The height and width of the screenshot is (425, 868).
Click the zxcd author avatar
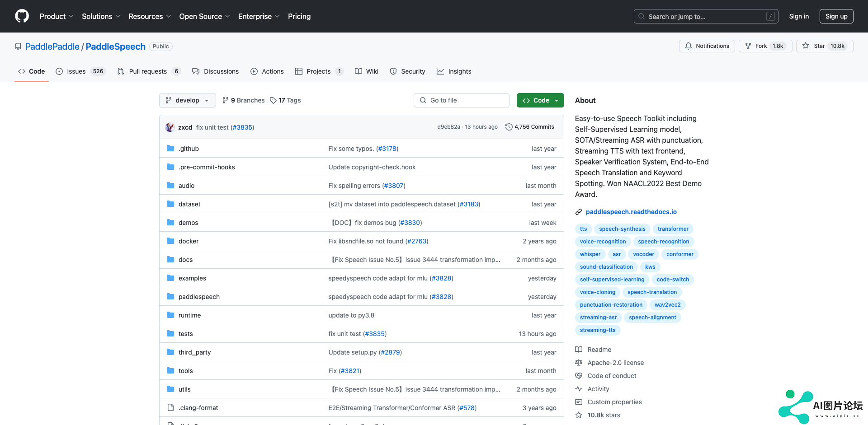[170, 127]
